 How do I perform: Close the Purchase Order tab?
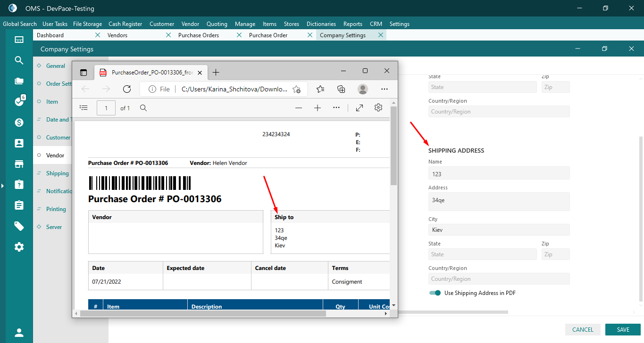[310, 35]
